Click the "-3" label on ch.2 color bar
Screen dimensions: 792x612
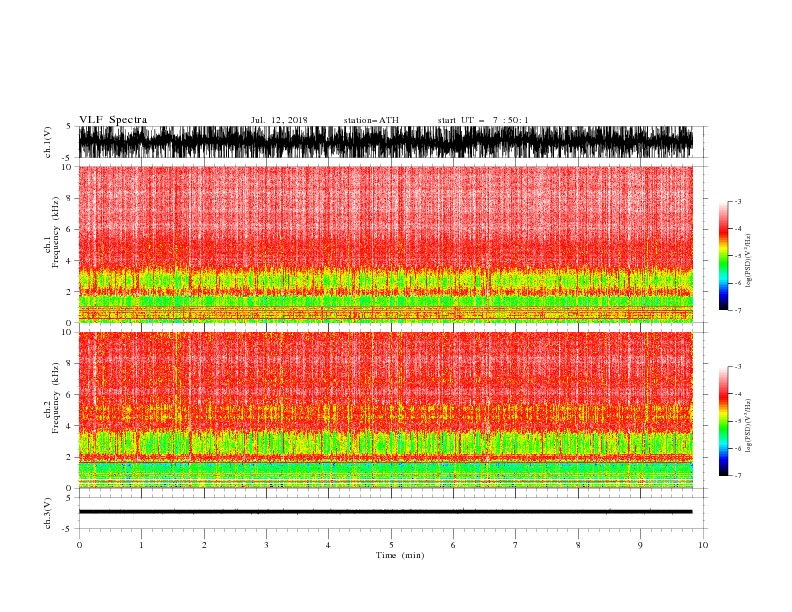737,367
